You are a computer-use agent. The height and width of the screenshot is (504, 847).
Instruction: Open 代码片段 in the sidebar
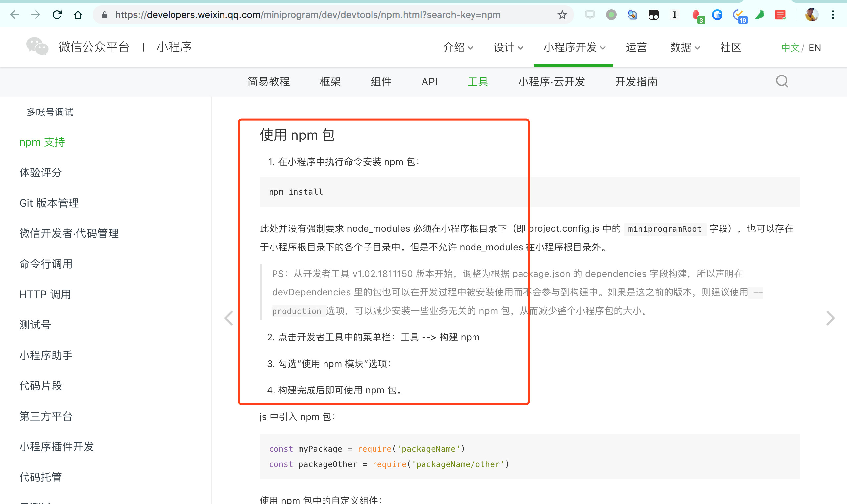[40, 385]
